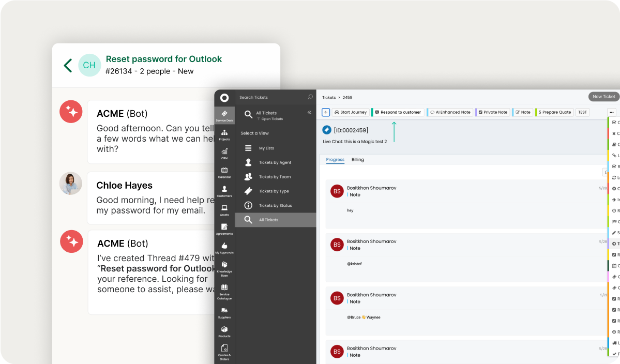The height and width of the screenshot is (364, 620).
Task: Select the Agreements sidebar icon
Action: click(x=224, y=229)
